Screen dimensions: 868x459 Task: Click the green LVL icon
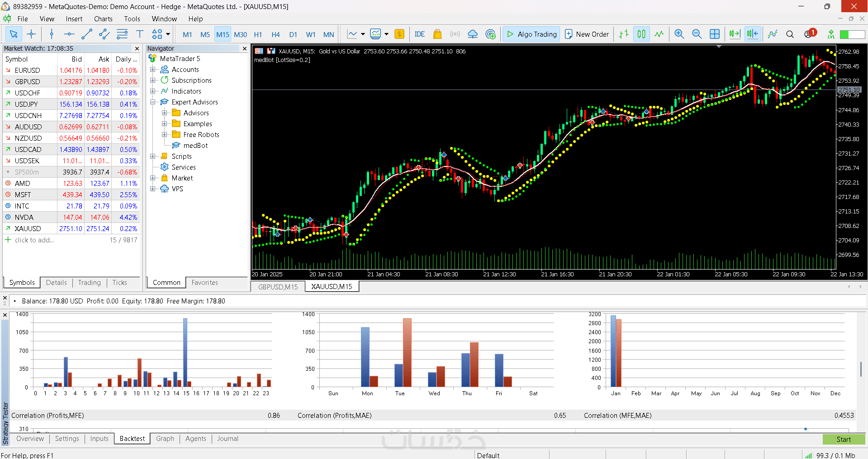pos(831,34)
